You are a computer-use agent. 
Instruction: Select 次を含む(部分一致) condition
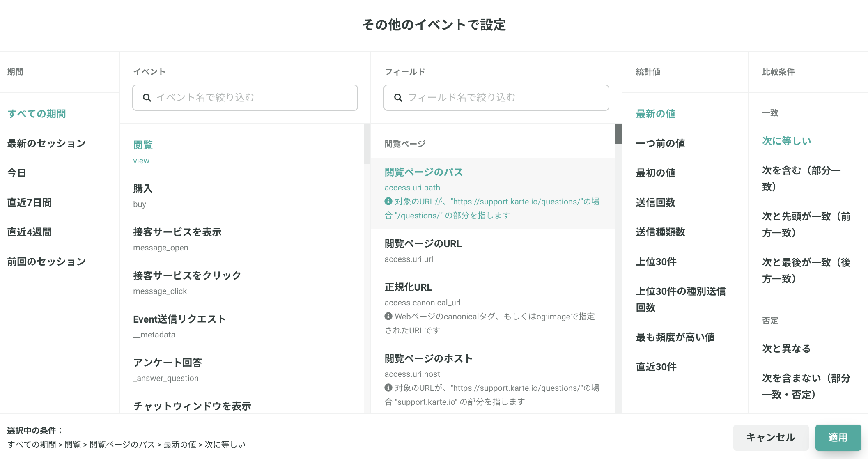pyautogui.click(x=802, y=179)
